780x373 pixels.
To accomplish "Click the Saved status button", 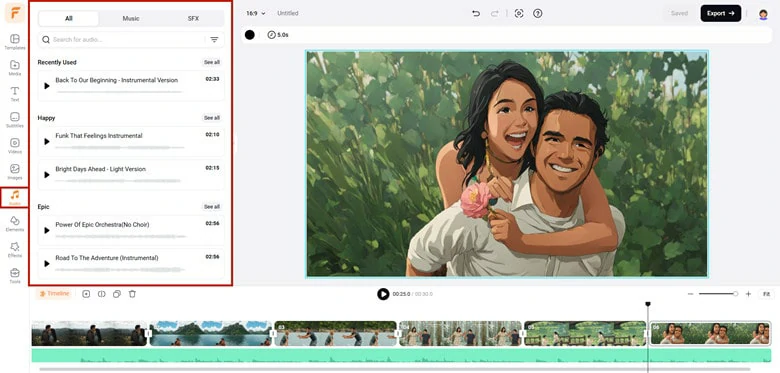I will (679, 13).
